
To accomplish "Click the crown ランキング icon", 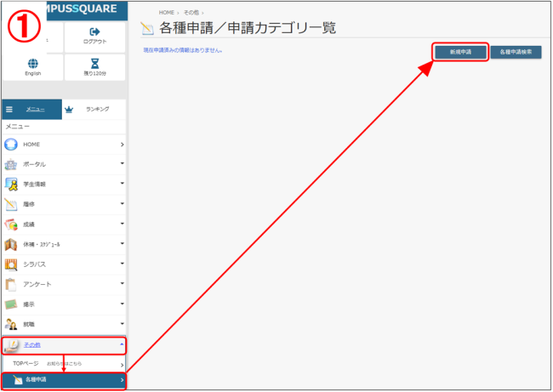I will [x=70, y=110].
